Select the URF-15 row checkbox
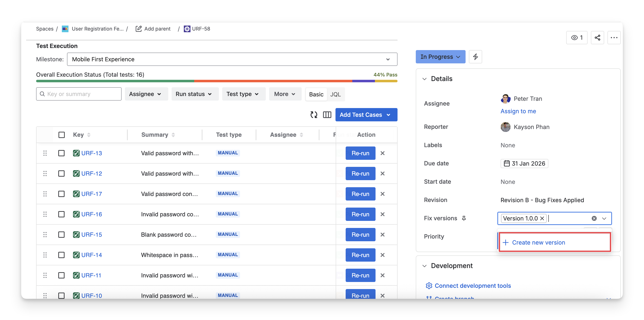The width and height of the screenshot is (644, 320). 61,235
